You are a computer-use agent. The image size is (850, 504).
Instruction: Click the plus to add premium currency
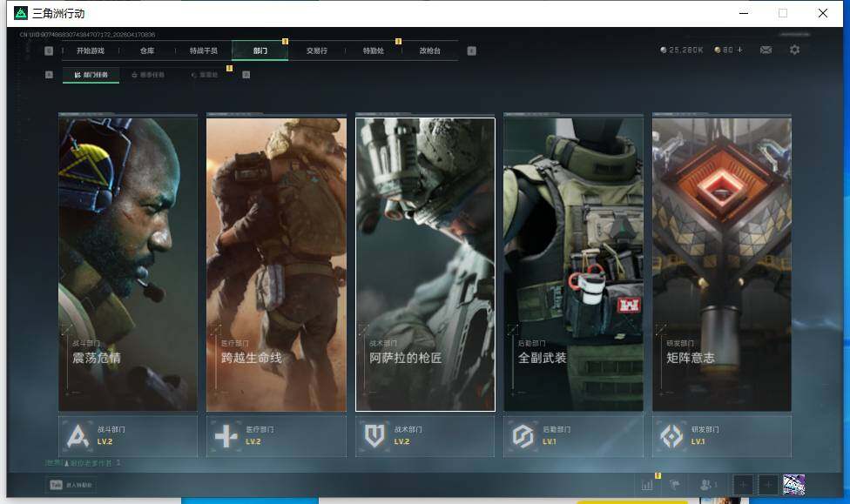coord(740,50)
